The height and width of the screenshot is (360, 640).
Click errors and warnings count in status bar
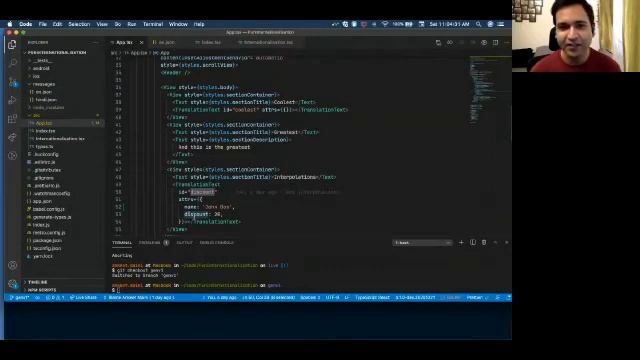(55, 298)
